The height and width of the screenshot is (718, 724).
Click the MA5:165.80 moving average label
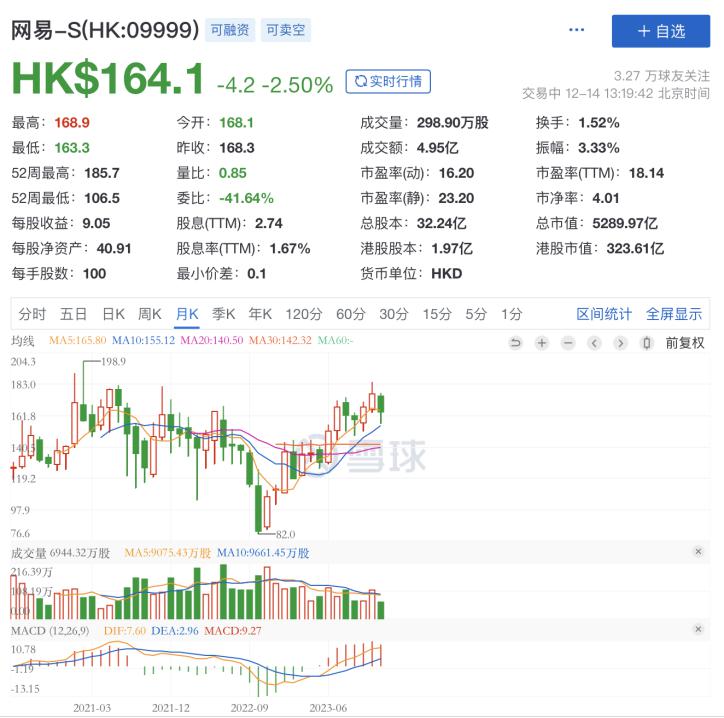(77, 340)
